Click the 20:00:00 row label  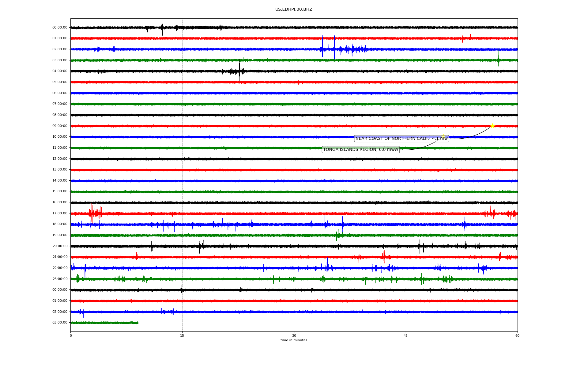click(60, 246)
